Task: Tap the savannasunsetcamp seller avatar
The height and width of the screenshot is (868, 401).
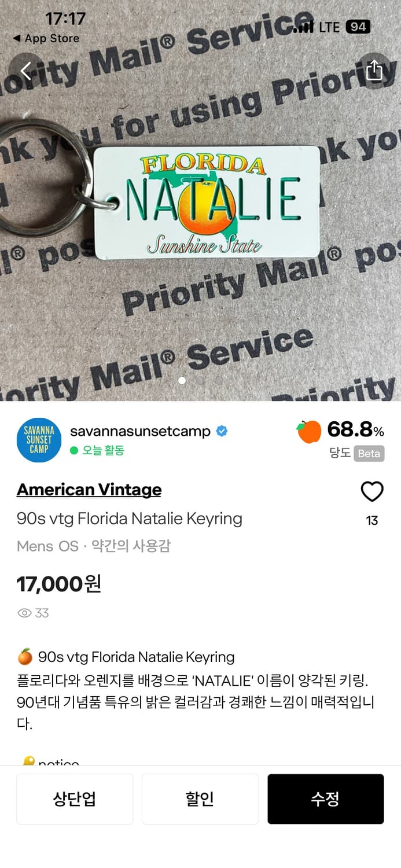Action: (39, 440)
